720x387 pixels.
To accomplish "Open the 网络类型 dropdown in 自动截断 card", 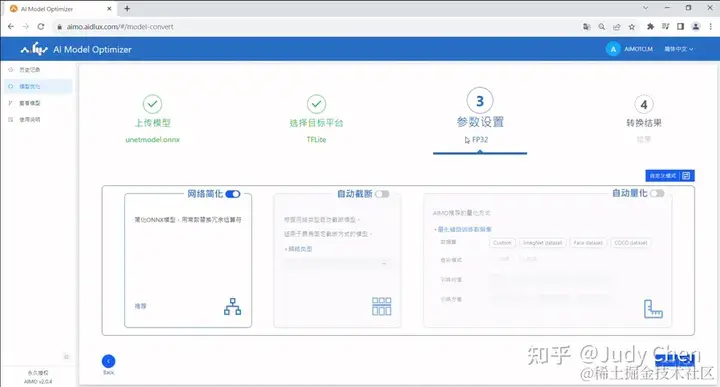I will (x=337, y=263).
